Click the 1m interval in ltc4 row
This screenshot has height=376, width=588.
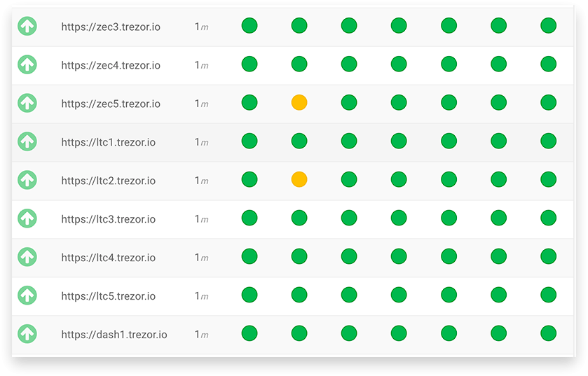click(202, 258)
